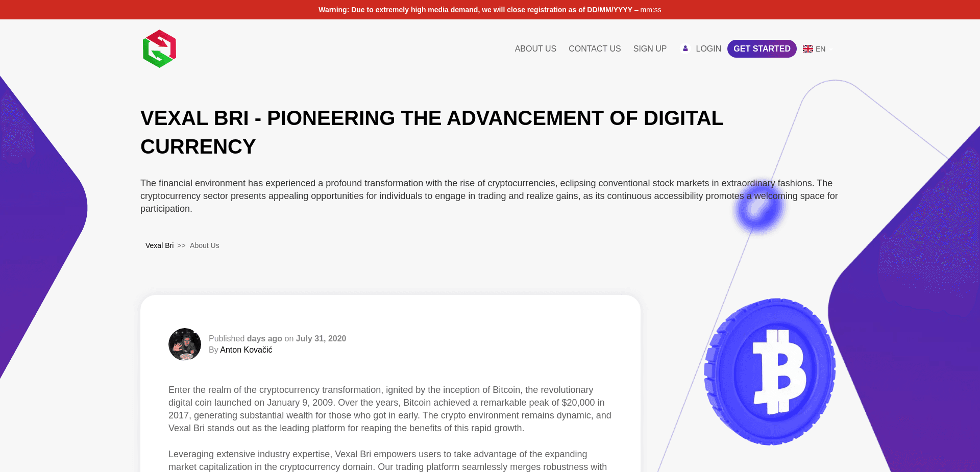The image size is (980, 472).
Task: Click the breadcrumb double-arrow separator
Action: [x=181, y=245]
